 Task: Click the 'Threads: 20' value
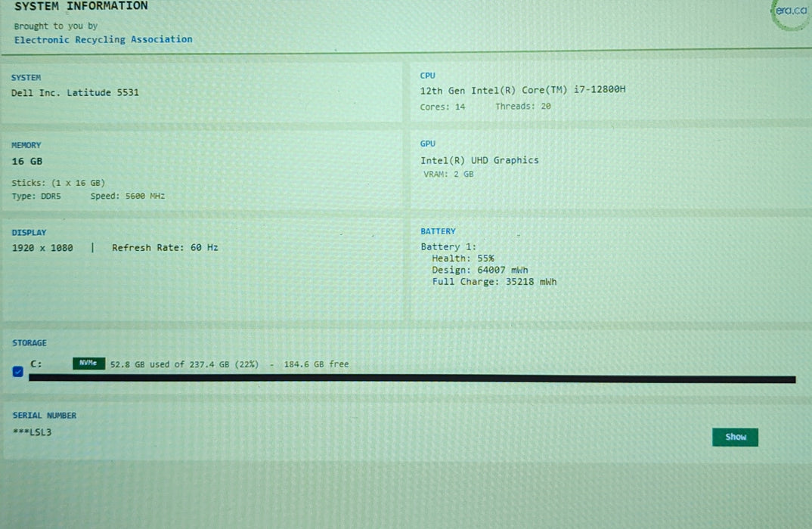click(x=523, y=106)
